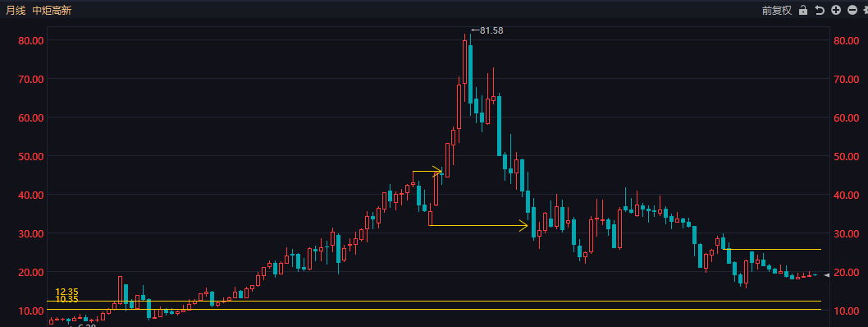Click the 81.58 peak price label
The width and height of the screenshot is (868, 327).
[x=487, y=30]
